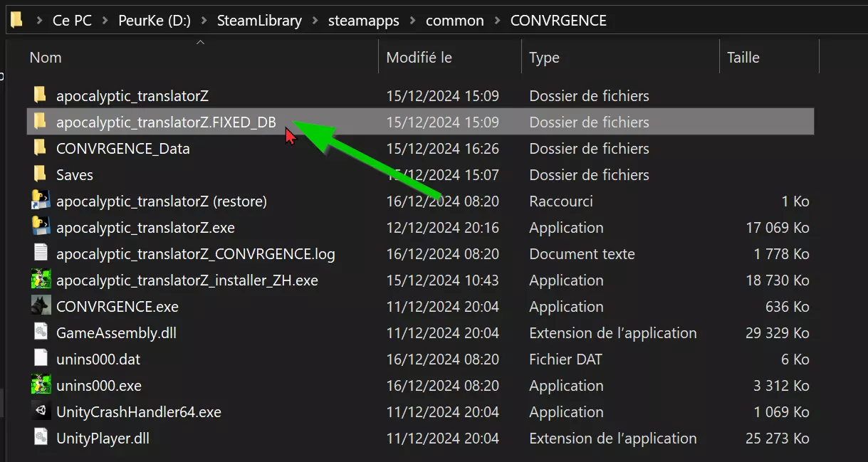Click the GameAssembly.dll file icon

point(41,332)
